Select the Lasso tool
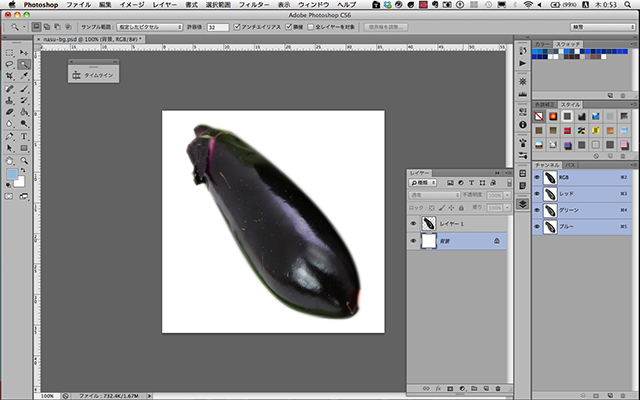Screen dimensions: 640x400 [x=9, y=63]
